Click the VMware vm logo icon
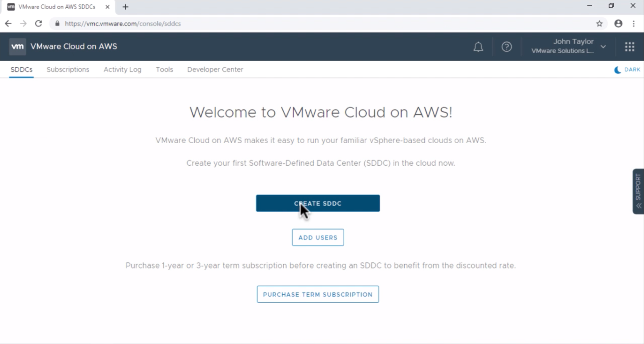This screenshot has height=344, width=644. click(17, 47)
